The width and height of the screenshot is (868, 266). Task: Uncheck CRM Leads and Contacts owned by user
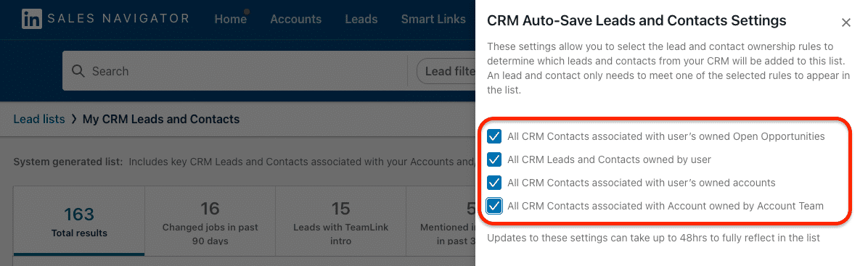494,160
